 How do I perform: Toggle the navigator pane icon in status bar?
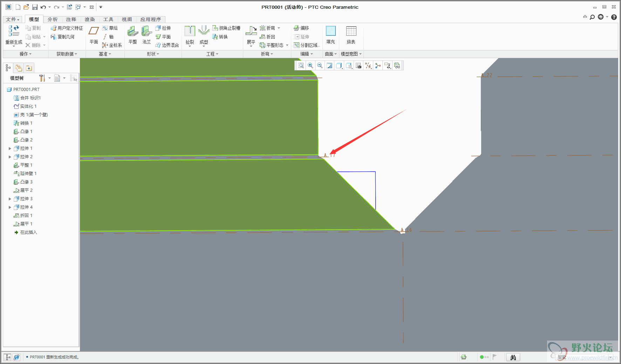point(8,357)
